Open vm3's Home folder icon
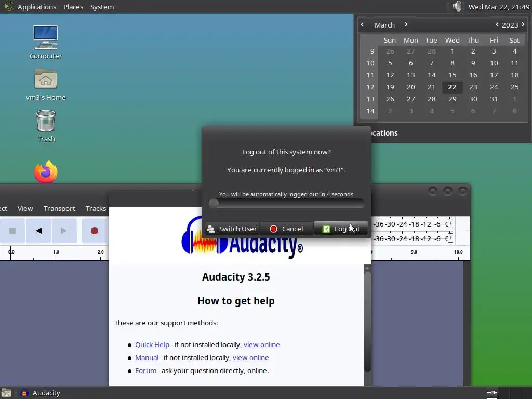The width and height of the screenshot is (532, 399). [46, 85]
